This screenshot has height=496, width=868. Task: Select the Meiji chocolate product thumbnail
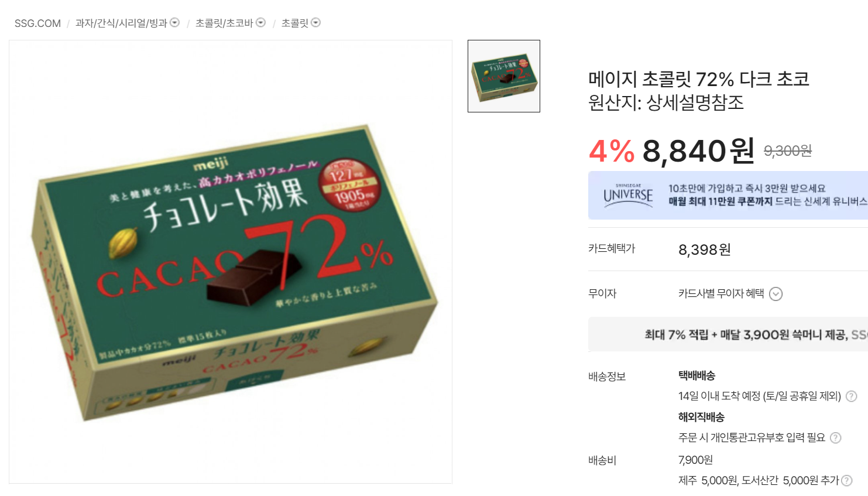click(x=504, y=76)
